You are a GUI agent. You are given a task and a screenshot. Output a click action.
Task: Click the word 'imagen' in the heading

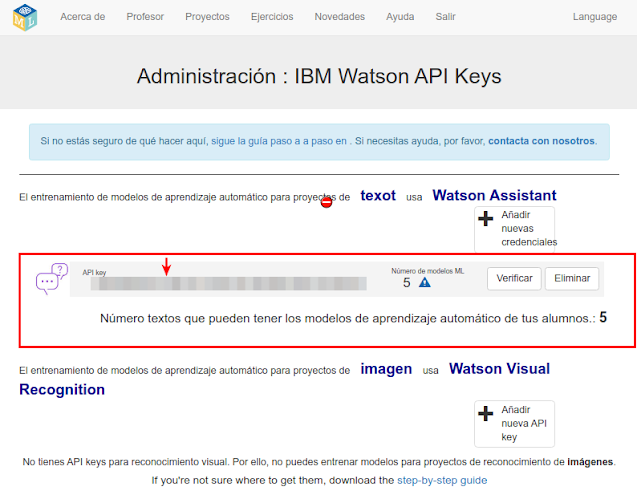[x=386, y=369]
